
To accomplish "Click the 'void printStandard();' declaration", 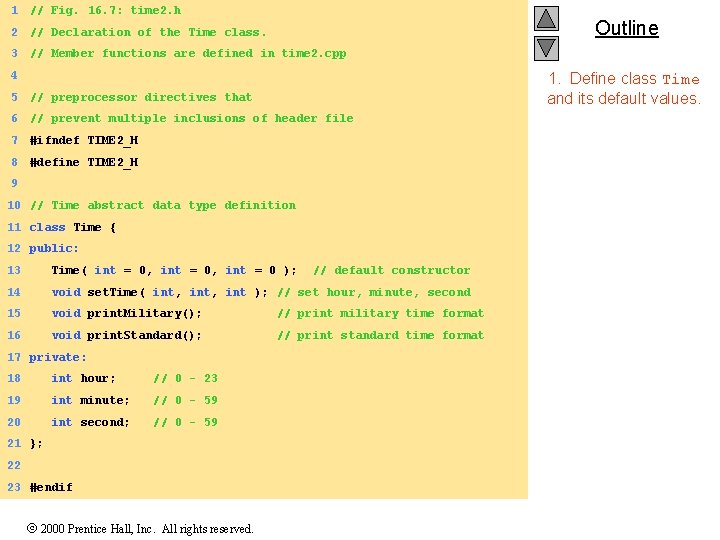I will coord(127,335).
